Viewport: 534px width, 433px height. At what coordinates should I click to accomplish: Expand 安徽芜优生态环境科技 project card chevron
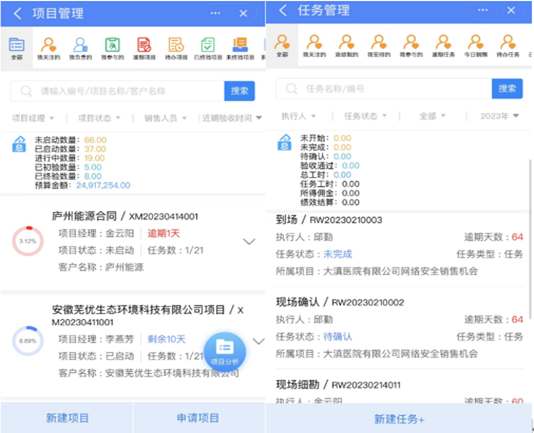(x=259, y=341)
